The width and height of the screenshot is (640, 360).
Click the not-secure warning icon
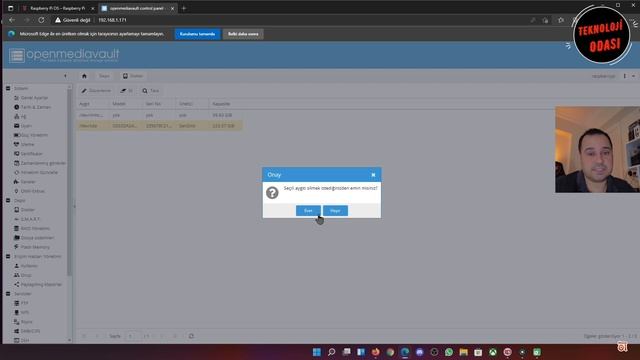(x=58, y=20)
